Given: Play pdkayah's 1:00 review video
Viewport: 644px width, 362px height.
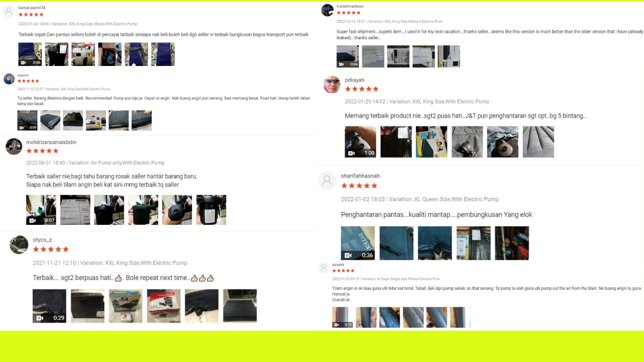Looking at the screenshot, I should 360,142.
